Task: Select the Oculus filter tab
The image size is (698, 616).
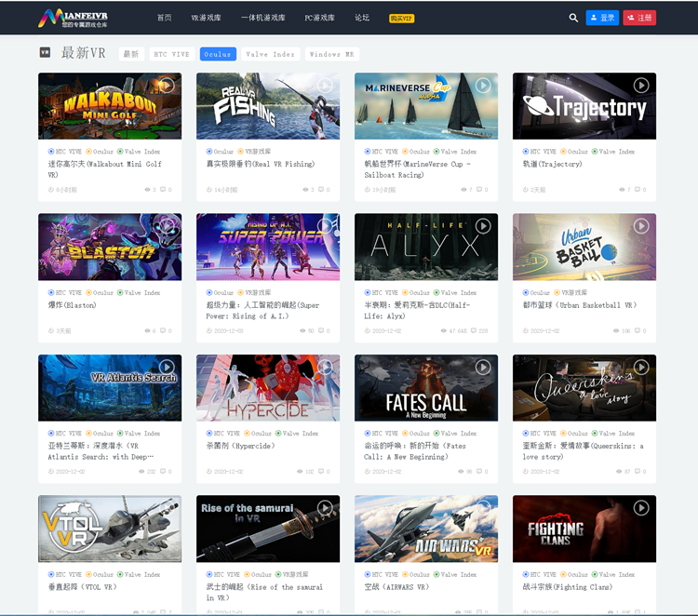Action: click(218, 54)
